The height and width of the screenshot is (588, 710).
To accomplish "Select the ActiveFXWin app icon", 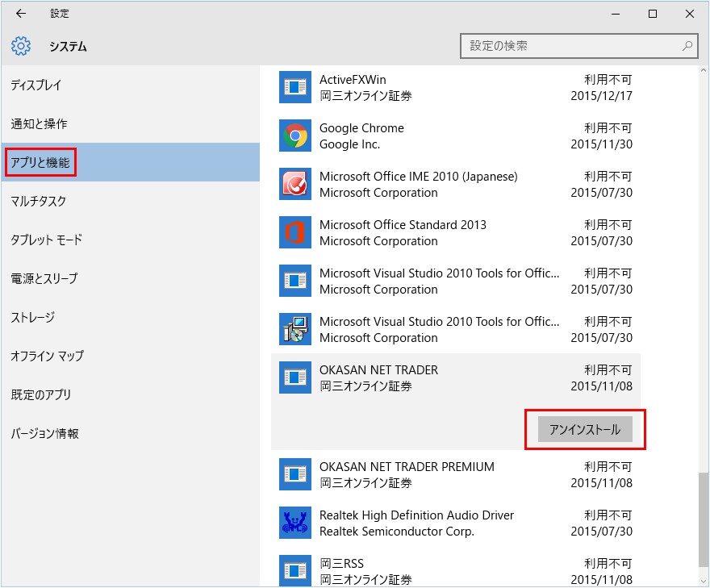I will coord(295,87).
